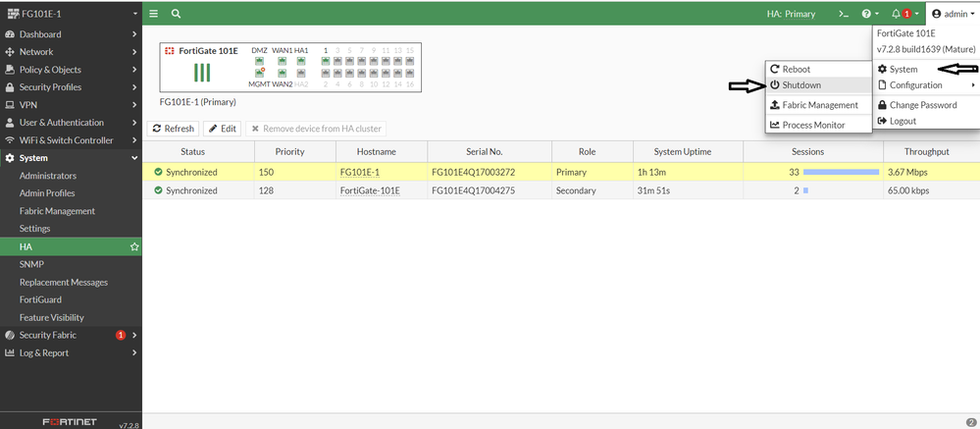Screen dimensions: 980x429
Task: Open the help question mark icon
Action: pyautogui.click(x=866, y=14)
